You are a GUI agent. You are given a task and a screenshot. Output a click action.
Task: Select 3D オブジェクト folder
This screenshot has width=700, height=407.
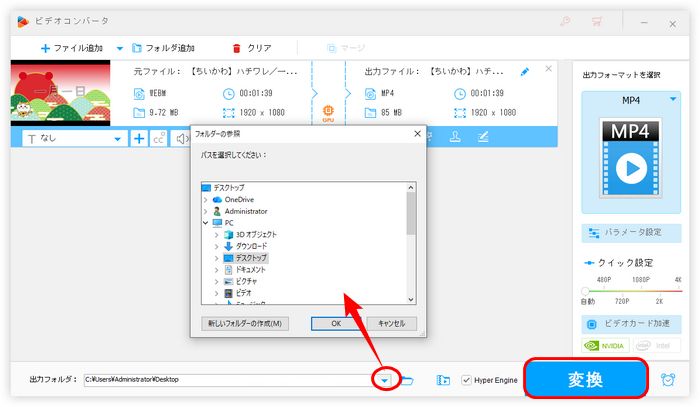click(256, 234)
